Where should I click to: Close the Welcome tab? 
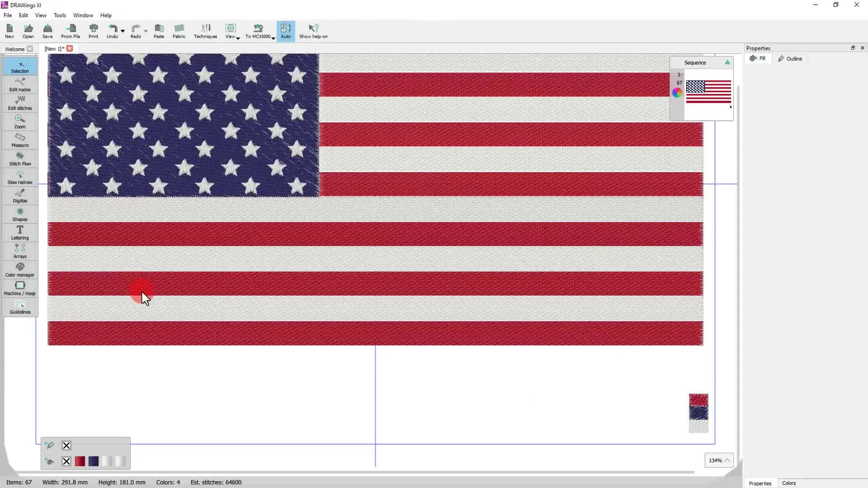point(30,49)
